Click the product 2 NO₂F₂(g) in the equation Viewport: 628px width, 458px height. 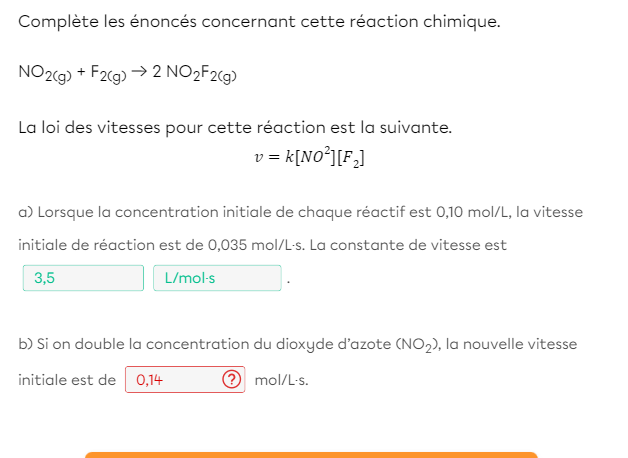[x=194, y=74]
